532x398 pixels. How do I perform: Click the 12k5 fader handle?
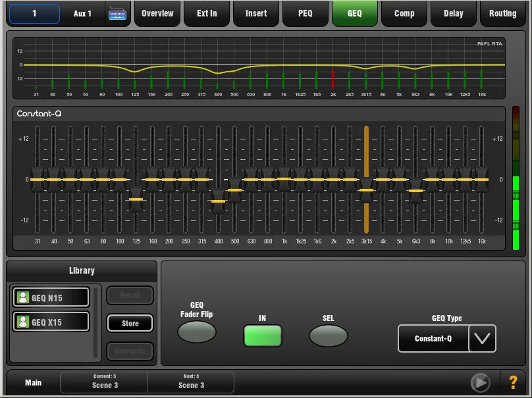pyautogui.click(x=465, y=180)
